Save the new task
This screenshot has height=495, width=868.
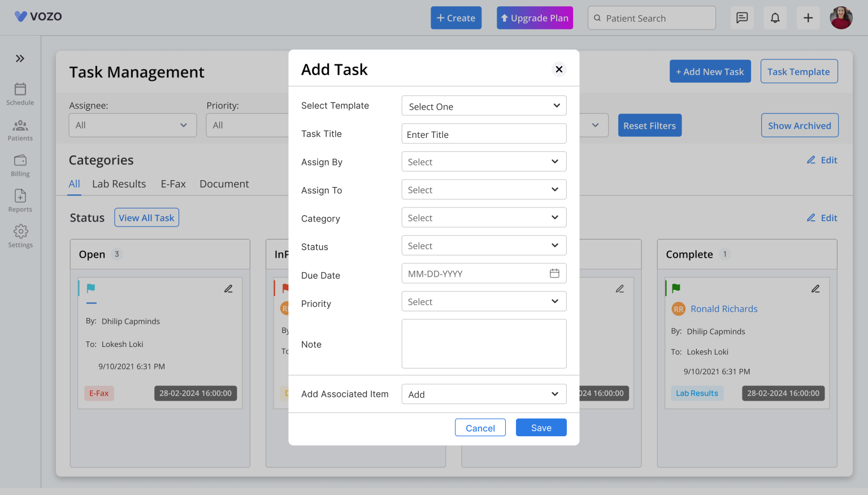[x=541, y=427]
